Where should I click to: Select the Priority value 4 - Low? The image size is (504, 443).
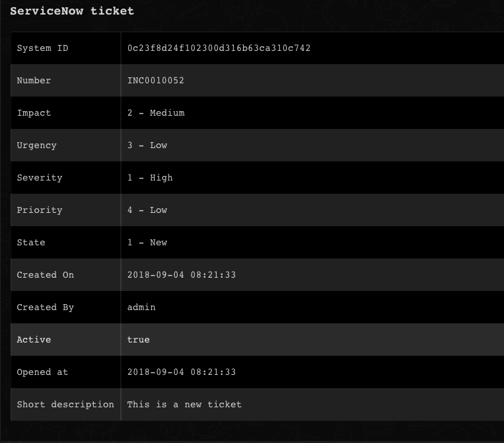tap(147, 210)
